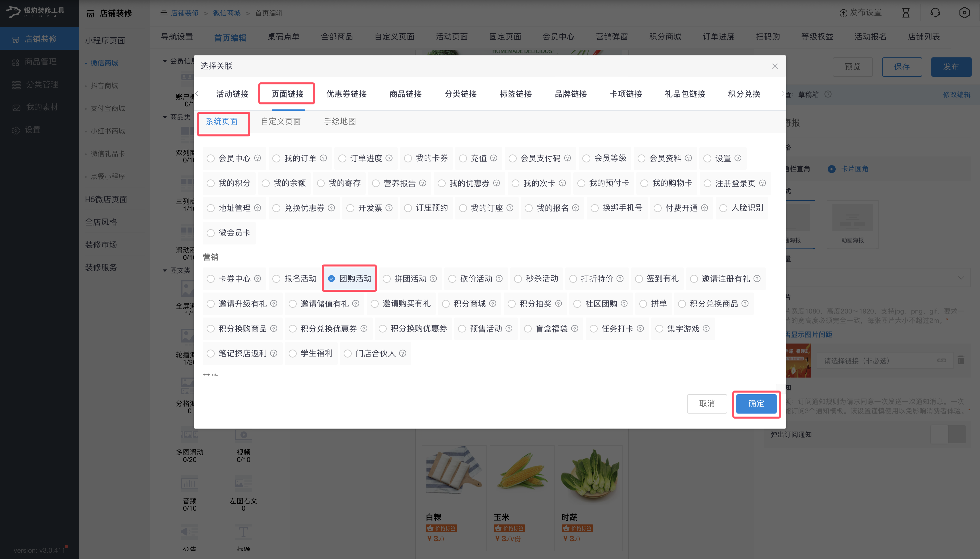
Task: Close the 选择关联 dialog with X
Action: tap(775, 66)
